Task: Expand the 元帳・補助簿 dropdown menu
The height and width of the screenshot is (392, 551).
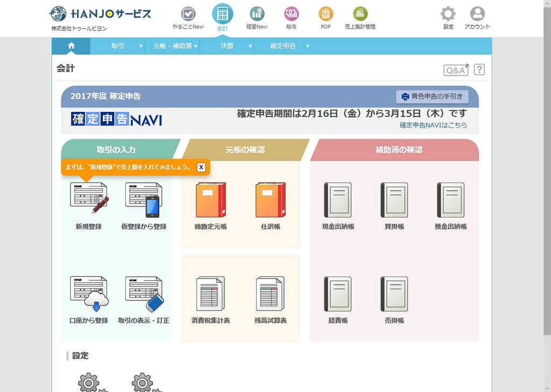Action: (x=172, y=46)
